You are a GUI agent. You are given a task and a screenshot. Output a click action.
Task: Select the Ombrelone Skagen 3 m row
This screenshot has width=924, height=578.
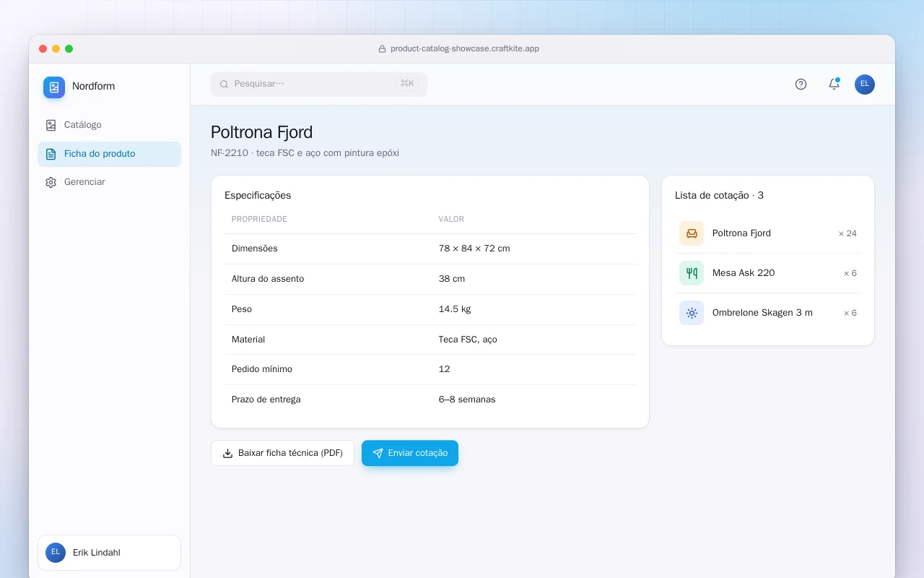point(768,313)
